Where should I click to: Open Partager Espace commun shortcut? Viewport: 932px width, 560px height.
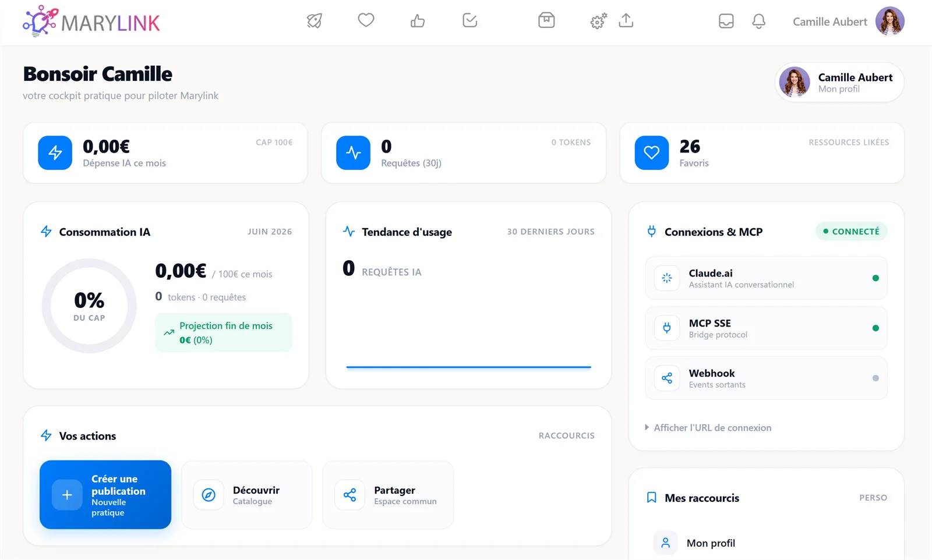pos(388,495)
